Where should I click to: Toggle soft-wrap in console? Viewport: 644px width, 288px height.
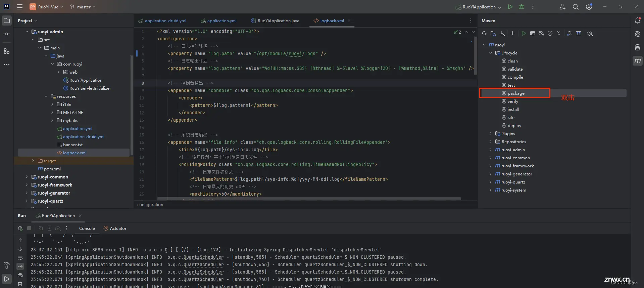[20, 258]
